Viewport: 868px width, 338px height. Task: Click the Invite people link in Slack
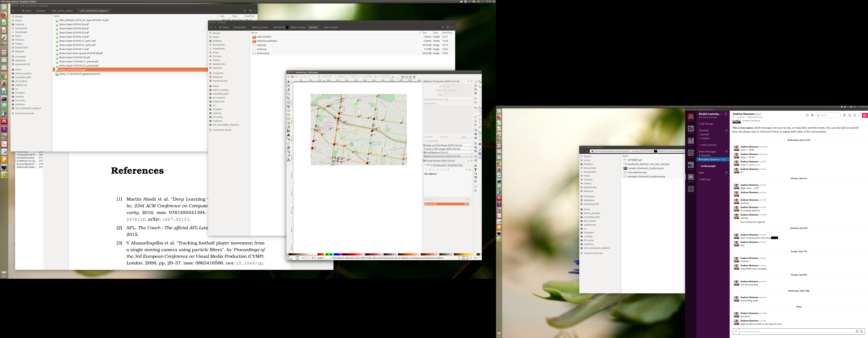[708, 166]
